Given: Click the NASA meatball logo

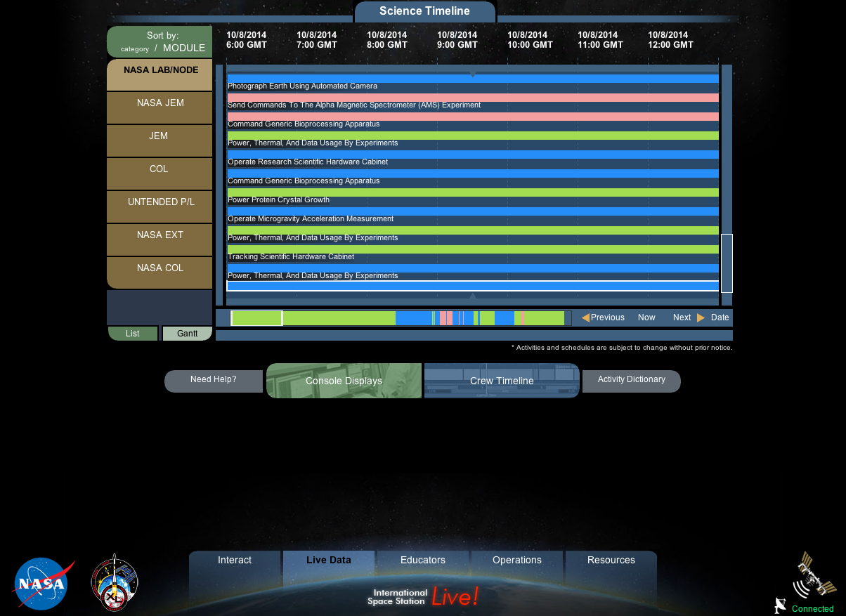Looking at the screenshot, I should (43, 582).
